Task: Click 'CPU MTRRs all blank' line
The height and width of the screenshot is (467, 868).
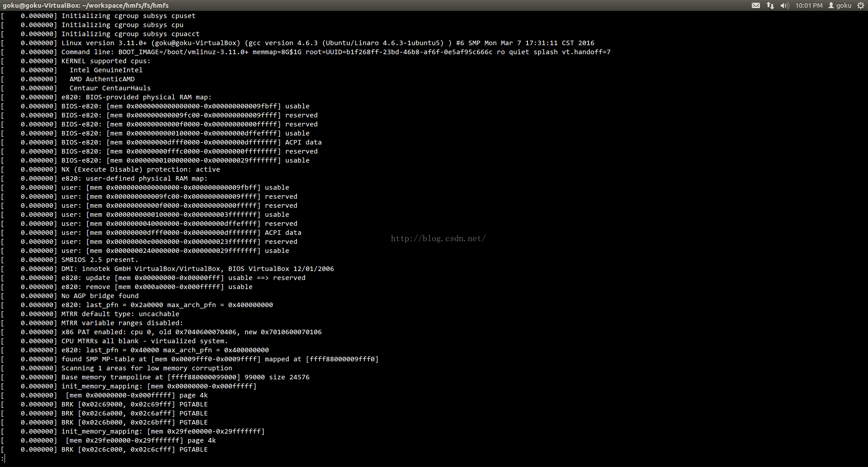Action: coord(114,341)
